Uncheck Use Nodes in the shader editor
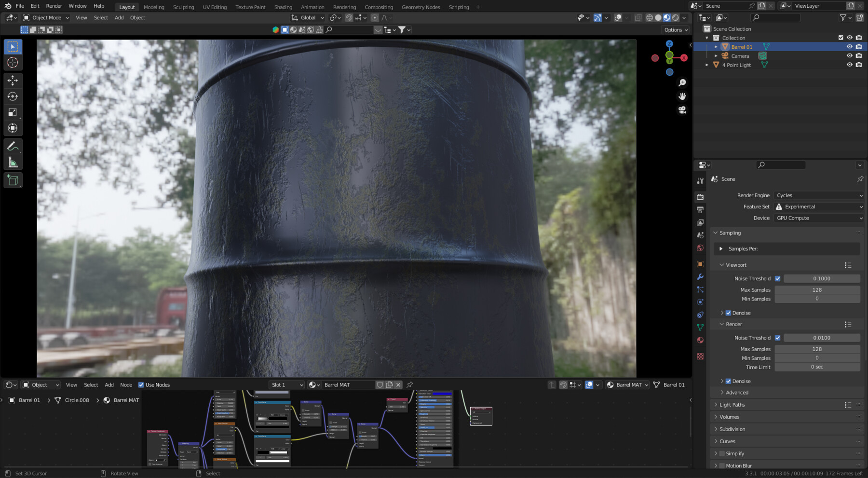Image resolution: width=868 pixels, height=478 pixels. tap(141, 384)
